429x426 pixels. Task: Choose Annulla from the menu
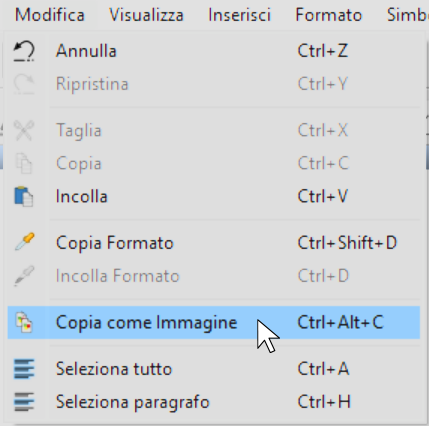[214, 51]
